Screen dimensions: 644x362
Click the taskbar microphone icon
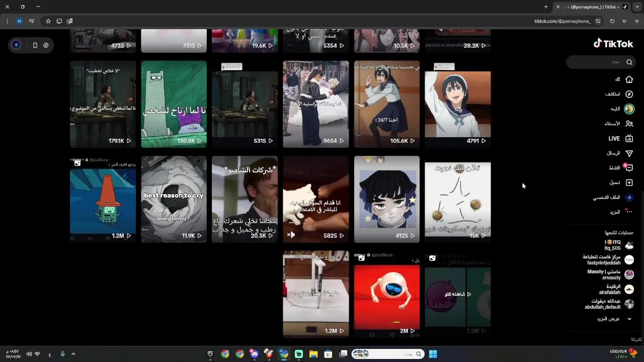pos(62,354)
